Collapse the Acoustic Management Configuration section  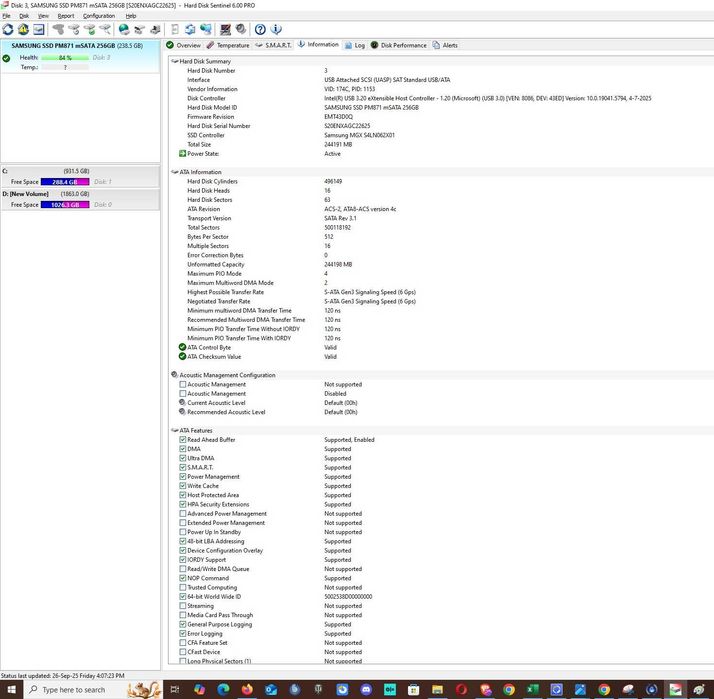pyautogui.click(x=174, y=375)
